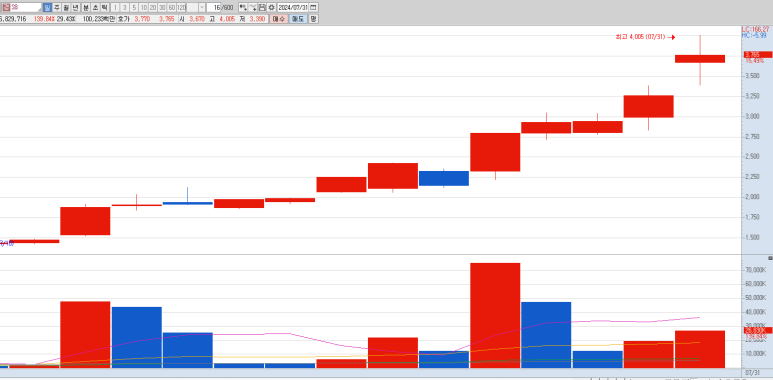
Task: Choose the 10 interval button
Action: tap(143, 7)
